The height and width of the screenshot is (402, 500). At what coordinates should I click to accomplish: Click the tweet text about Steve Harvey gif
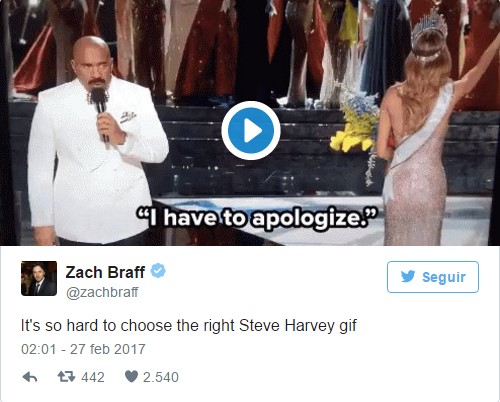point(189,326)
